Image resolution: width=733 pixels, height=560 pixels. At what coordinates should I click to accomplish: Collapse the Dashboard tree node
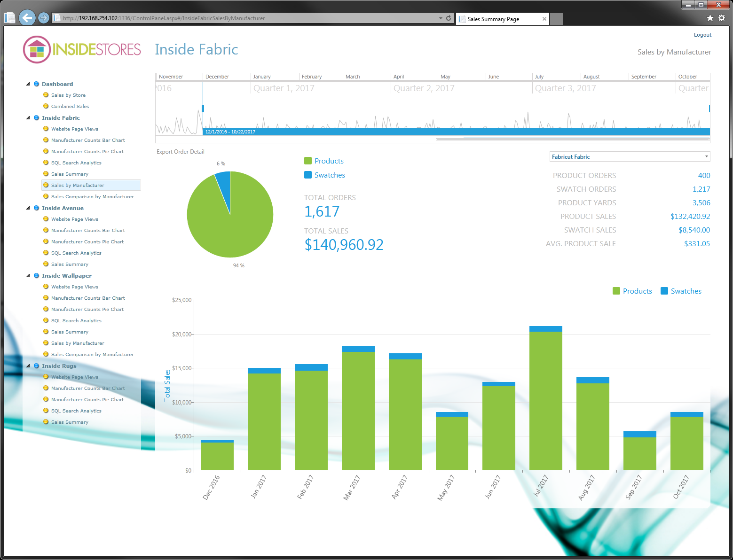click(28, 84)
